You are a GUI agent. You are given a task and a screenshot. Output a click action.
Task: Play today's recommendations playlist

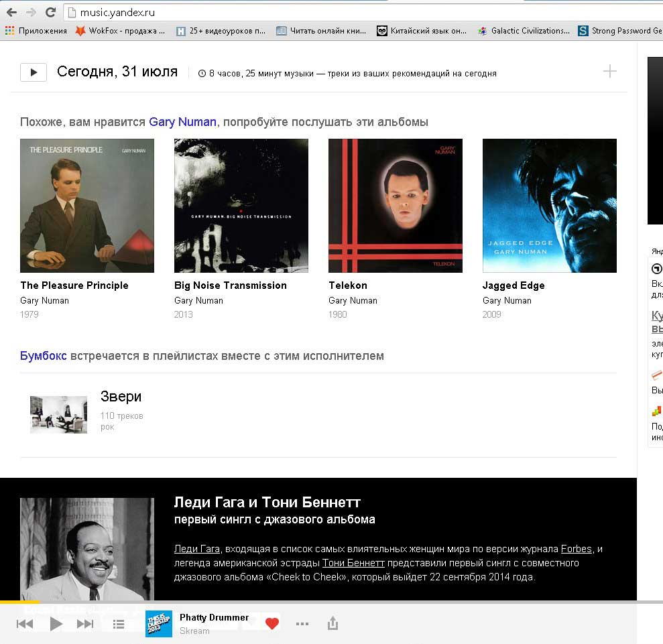[34, 72]
